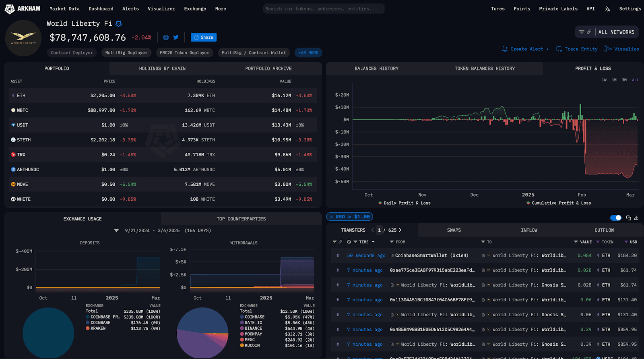The image size is (644, 359).
Task: Click the clock icon in the Time column
Action: (349, 242)
